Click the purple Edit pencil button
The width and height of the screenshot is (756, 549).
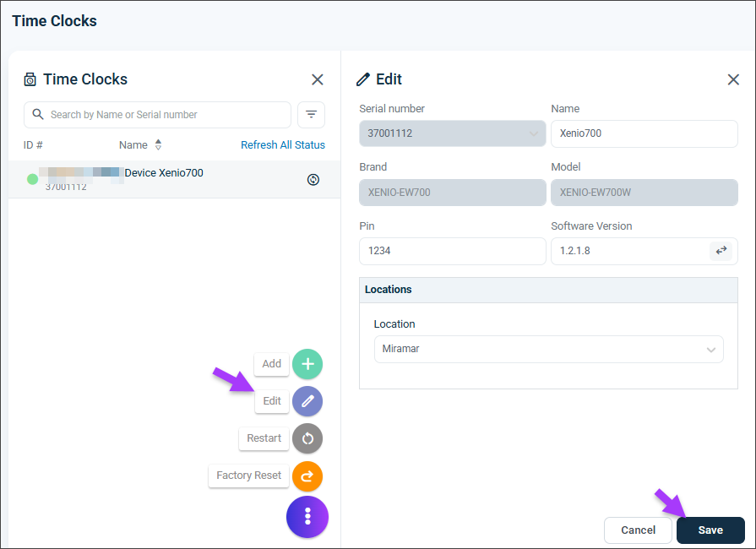pos(307,401)
